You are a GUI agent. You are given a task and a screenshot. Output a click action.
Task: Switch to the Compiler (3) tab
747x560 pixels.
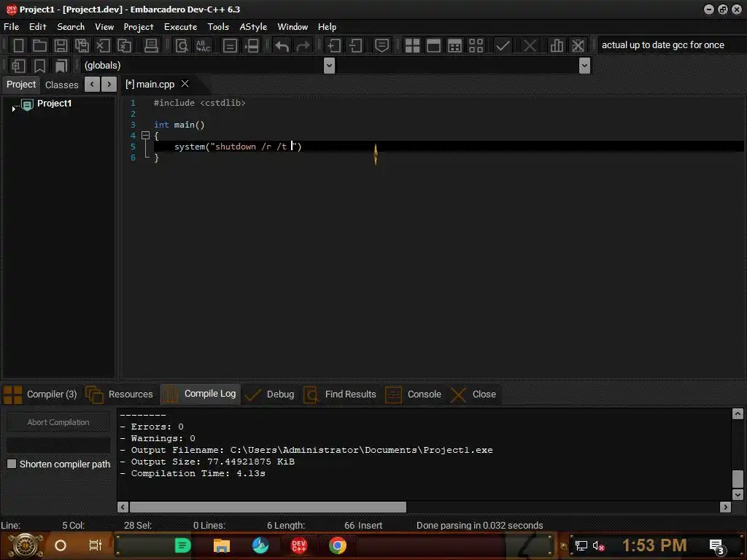41,394
